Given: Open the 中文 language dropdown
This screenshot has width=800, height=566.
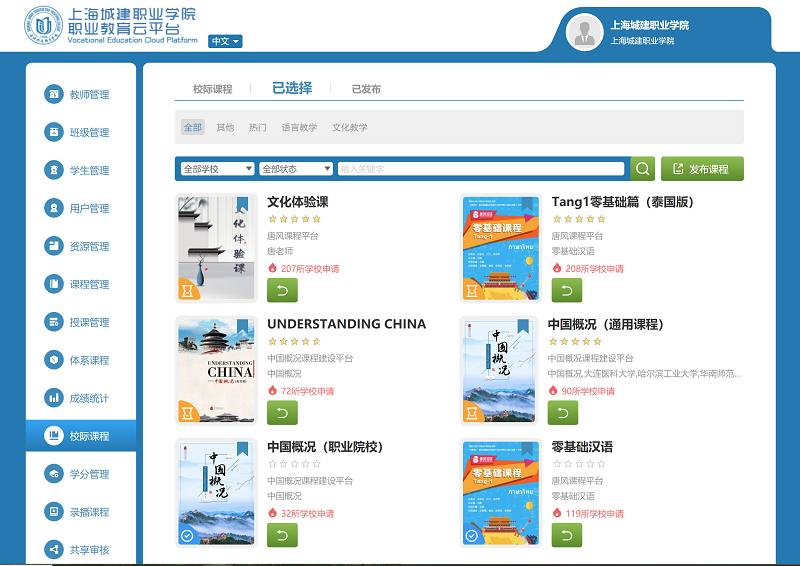Looking at the screenshot, I should point(225,41).
